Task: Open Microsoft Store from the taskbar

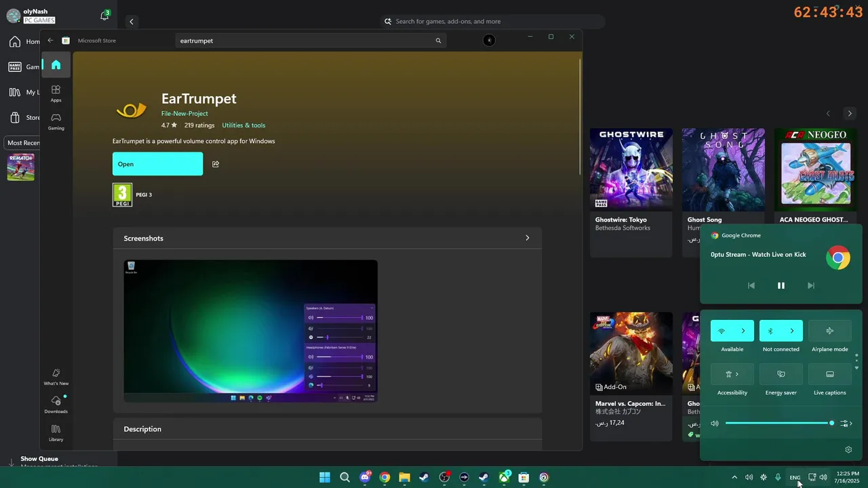Action: [x=524, y=477]
